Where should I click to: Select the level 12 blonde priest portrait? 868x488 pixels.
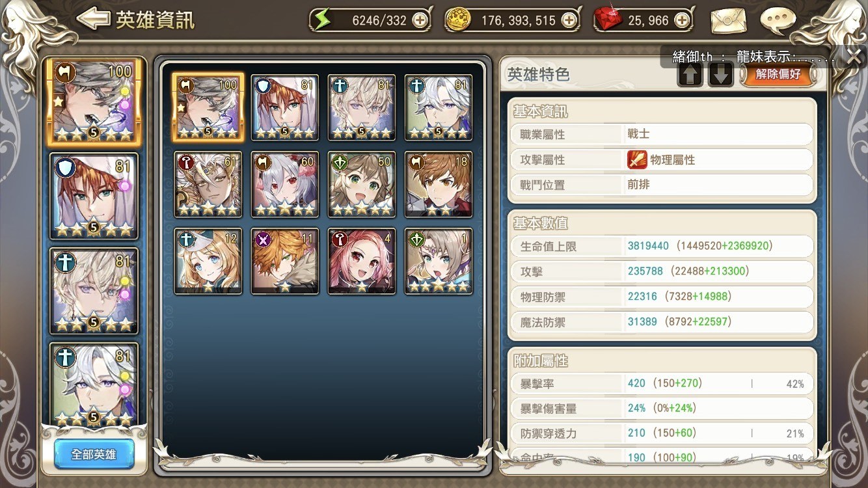[208, 261]
